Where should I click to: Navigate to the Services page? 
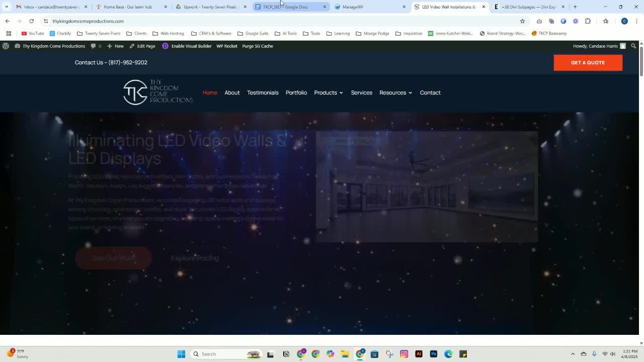tap(361, 93)
